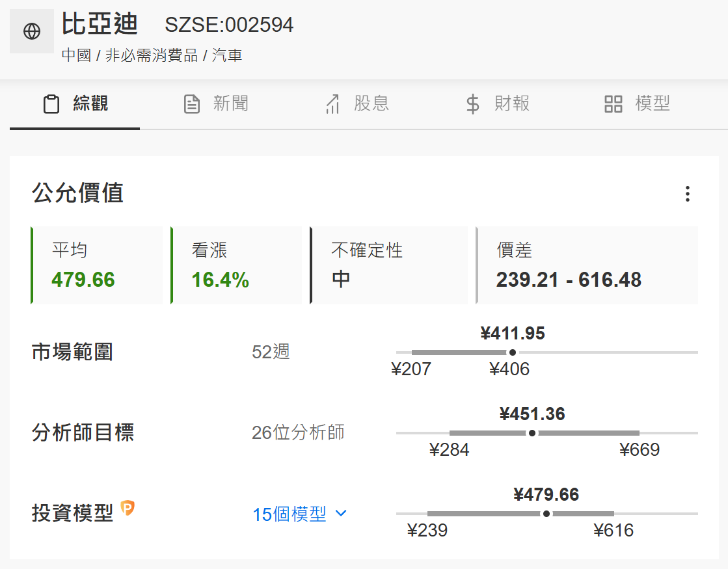Click the 52週 label

pyautogui.click(x=271, y=352)
